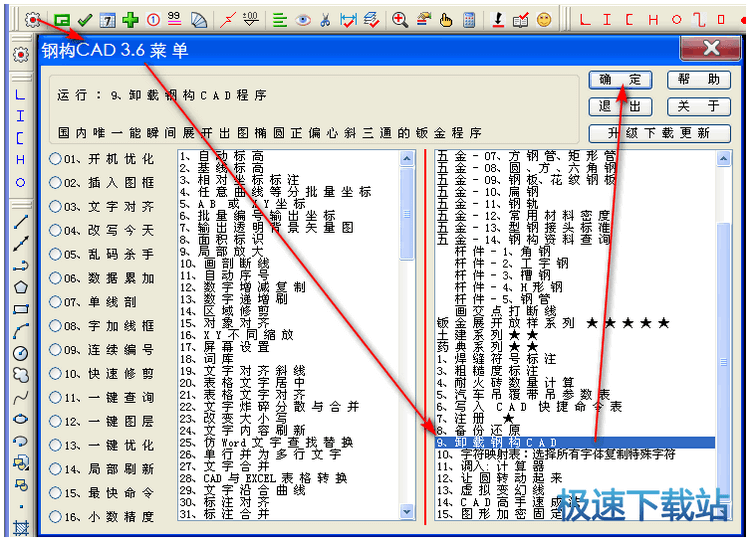Click the scissors icon in toolbar
The image size is (750, 542).
[x=326, y=19]
